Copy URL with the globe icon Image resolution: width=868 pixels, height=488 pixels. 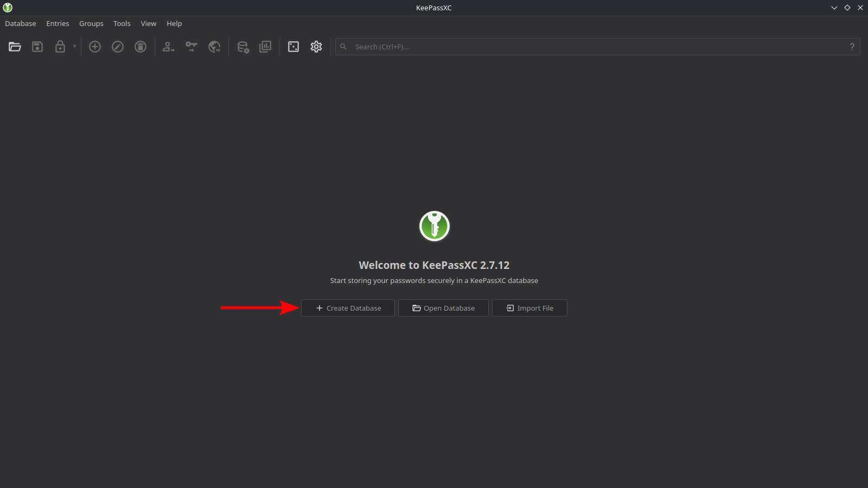214,47
